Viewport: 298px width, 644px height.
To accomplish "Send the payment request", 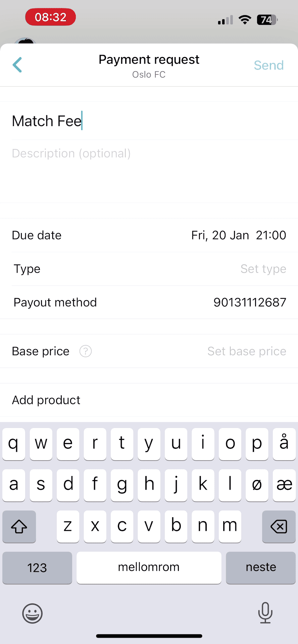I will click(x=268, y=65).
